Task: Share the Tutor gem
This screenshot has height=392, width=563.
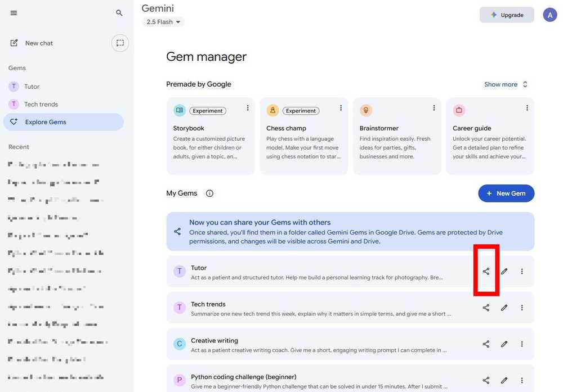Action: click(486, 272)
